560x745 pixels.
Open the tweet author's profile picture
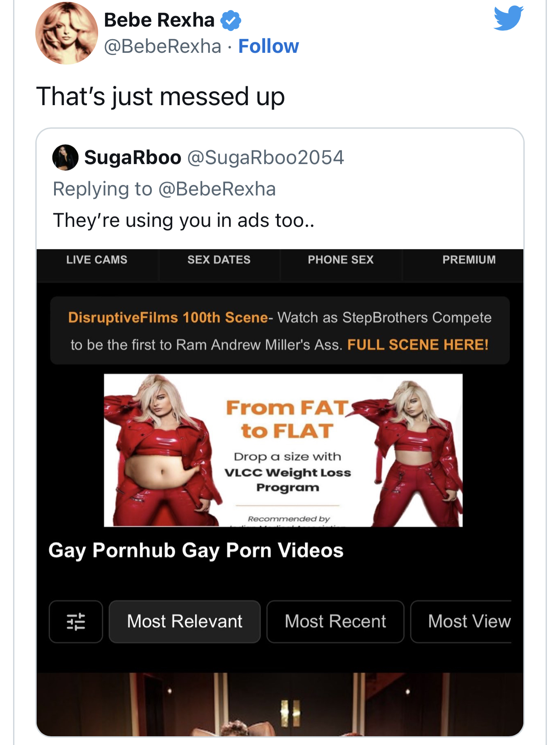67,33
